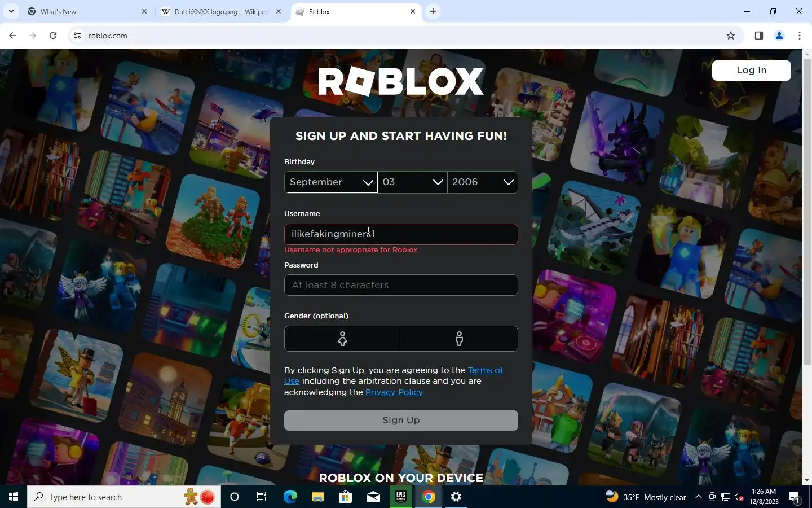Click the Log In button
The width and height of the screenshot is (812, 508).
click(x=751, y=71)
